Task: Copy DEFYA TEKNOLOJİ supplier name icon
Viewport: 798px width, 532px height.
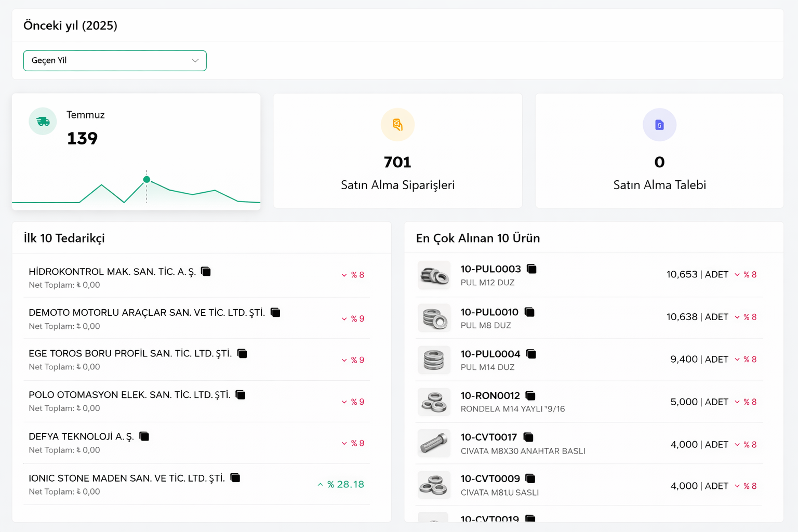Action: [144, 436]
